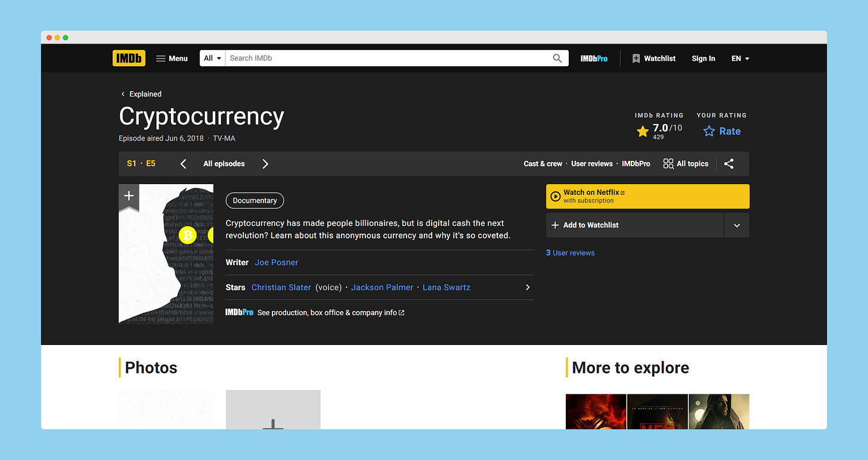Open the hamburger Menu
The width and height of the screenshot is (868, 460).
[x=172, y=58]
